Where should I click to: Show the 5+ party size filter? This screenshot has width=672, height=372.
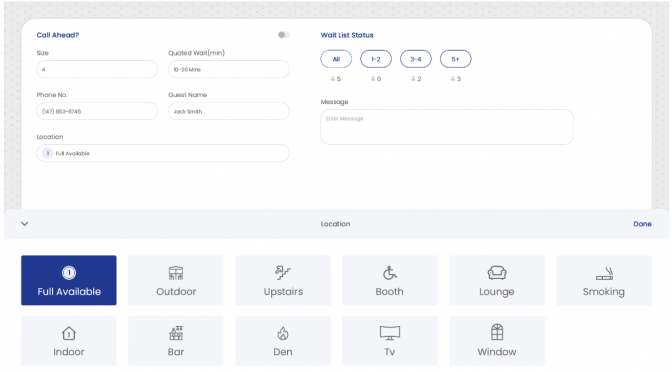point(456,59)
